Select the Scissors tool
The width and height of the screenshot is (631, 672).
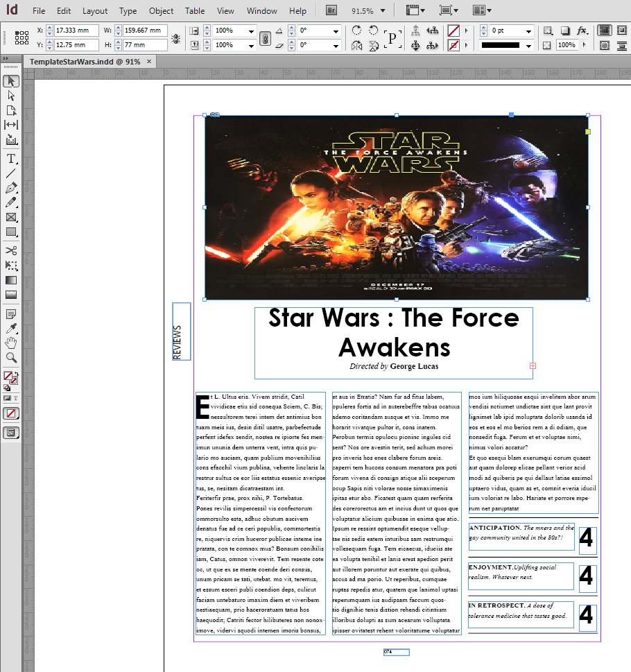pyautogui.click(x=11, y=251)
